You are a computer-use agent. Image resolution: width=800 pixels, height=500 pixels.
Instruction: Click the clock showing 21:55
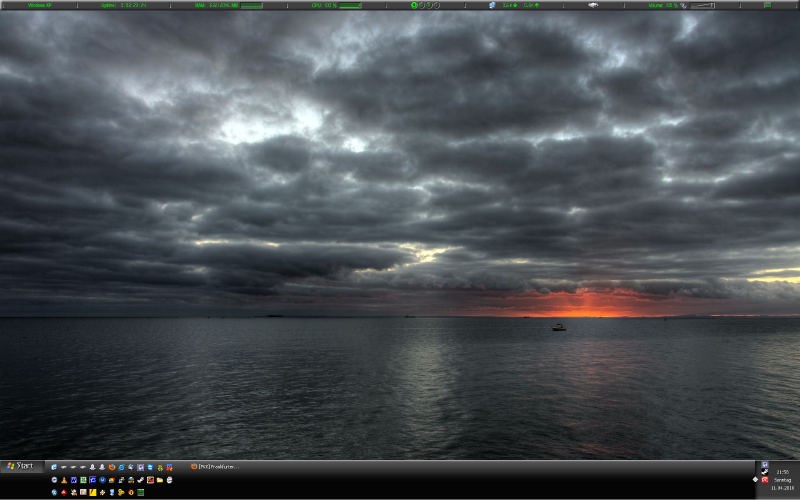(783, 472)
